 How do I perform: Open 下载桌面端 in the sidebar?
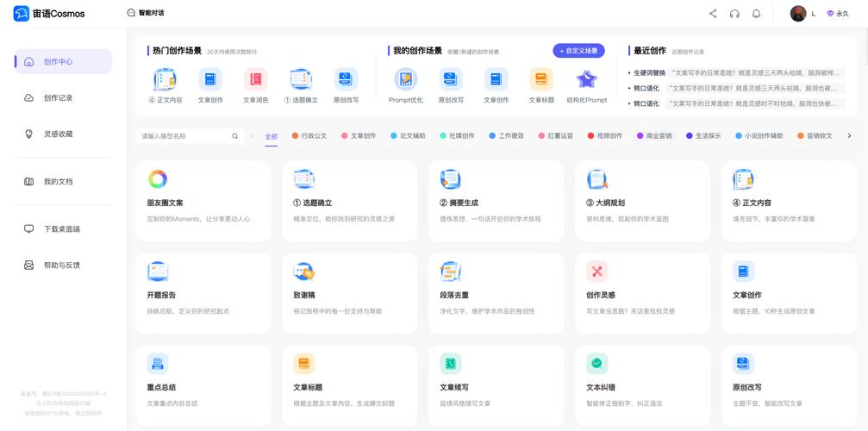point(62,229)
